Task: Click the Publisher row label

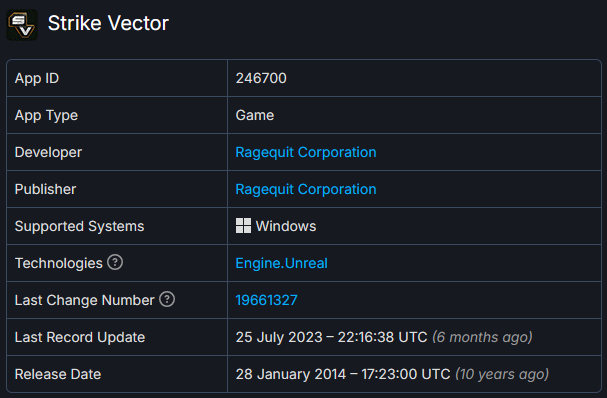Action: [45, 189]
